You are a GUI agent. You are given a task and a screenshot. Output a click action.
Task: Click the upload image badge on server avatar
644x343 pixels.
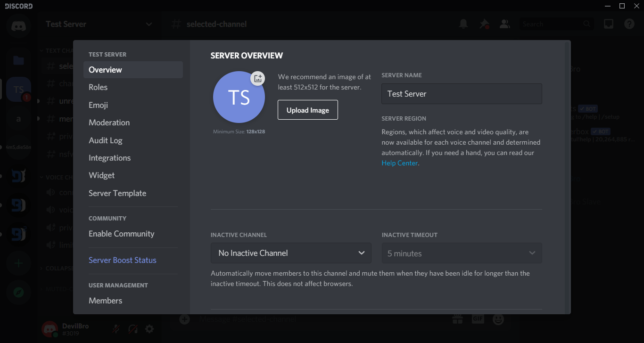pyautogui.click(x=257, y=79)
